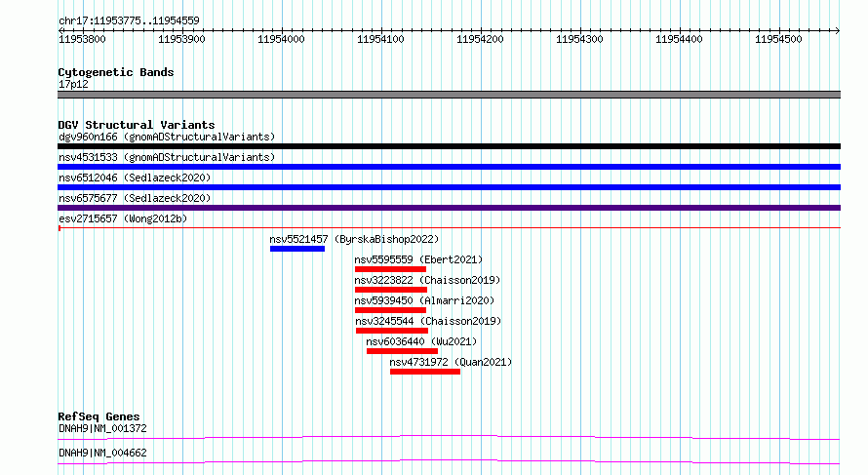Click ruler position 11954400

[679, 39]
